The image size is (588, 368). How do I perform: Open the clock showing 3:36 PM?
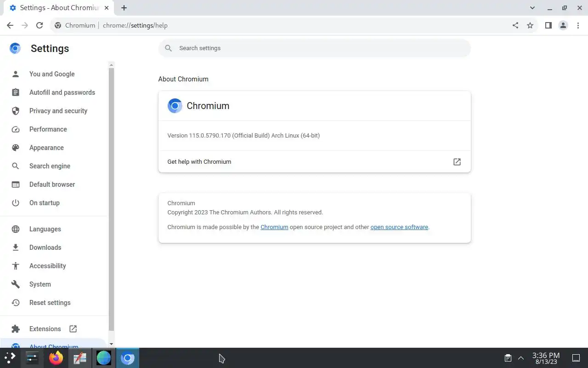tap(546, 358)
